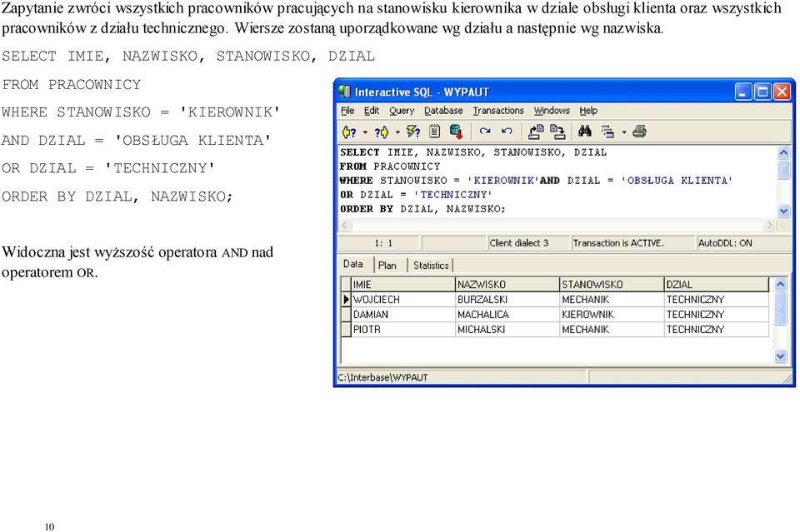
Task: Click SQL editor scroll down arrow
Action: (783, 211)
